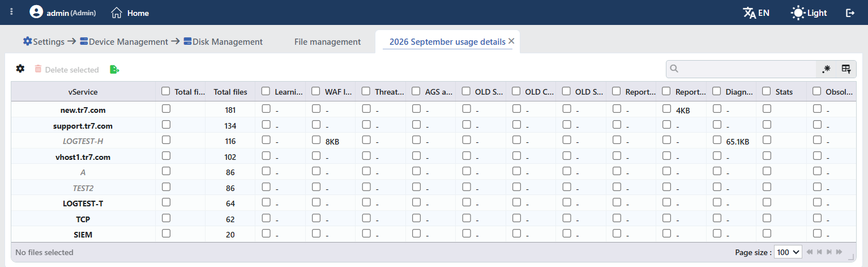Grab the table resize handle corner

click(851, 257)
